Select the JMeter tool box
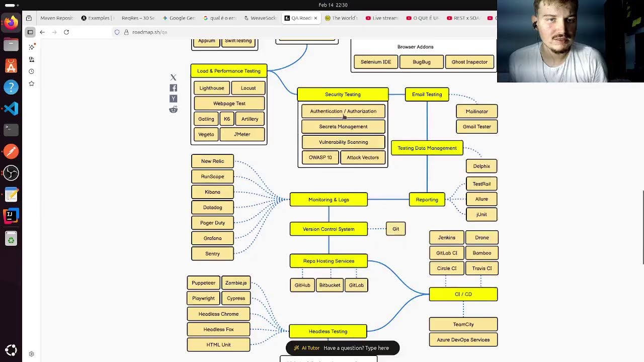Screen dimensions: 644x362 242,134
